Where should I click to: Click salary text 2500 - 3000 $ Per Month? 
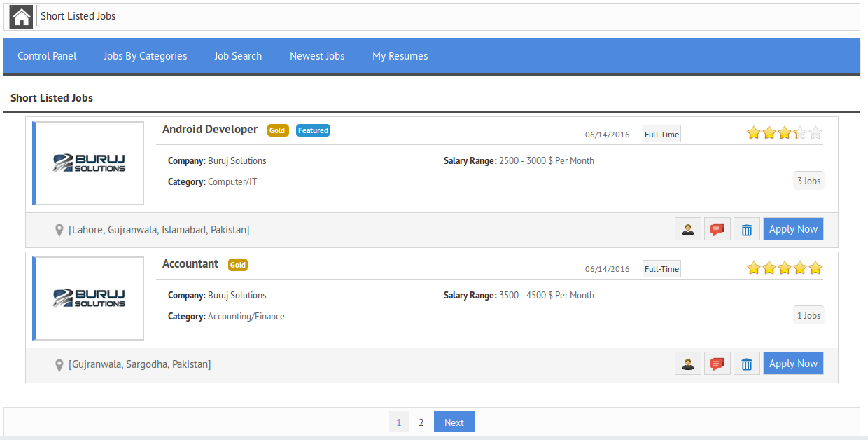click(x=547, y=161)
